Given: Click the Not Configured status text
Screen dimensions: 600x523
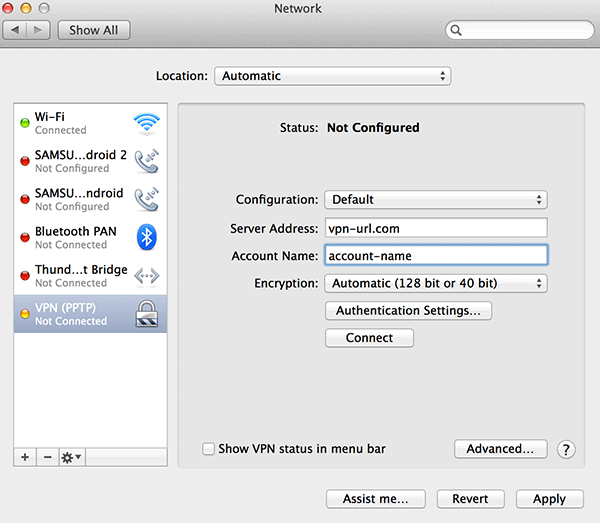Looking at the screenshot, I should click(373, 127).
